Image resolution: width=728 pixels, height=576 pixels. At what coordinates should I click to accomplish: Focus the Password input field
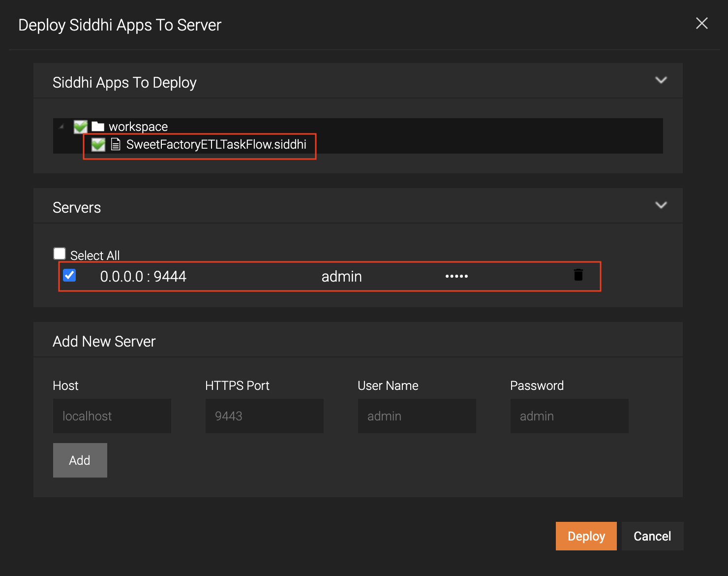570,416
